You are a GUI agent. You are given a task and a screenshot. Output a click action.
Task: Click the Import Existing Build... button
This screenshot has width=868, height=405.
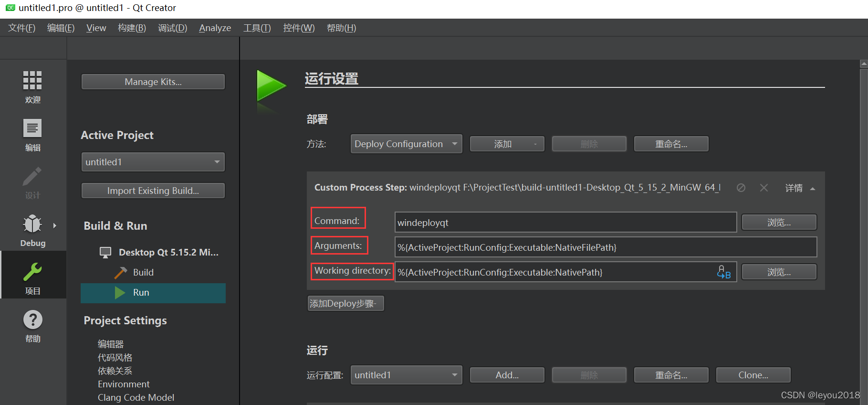(x=153, y=191)
